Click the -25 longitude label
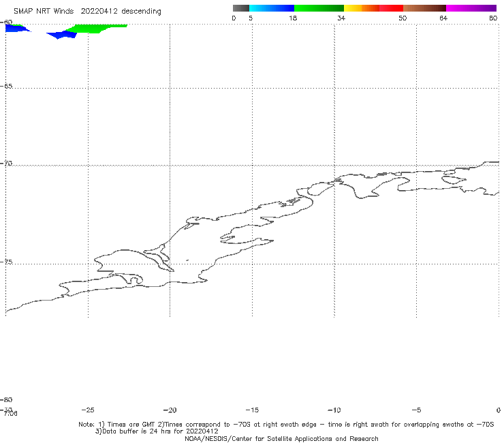504x443 pixels. click(x=88, y=410)
